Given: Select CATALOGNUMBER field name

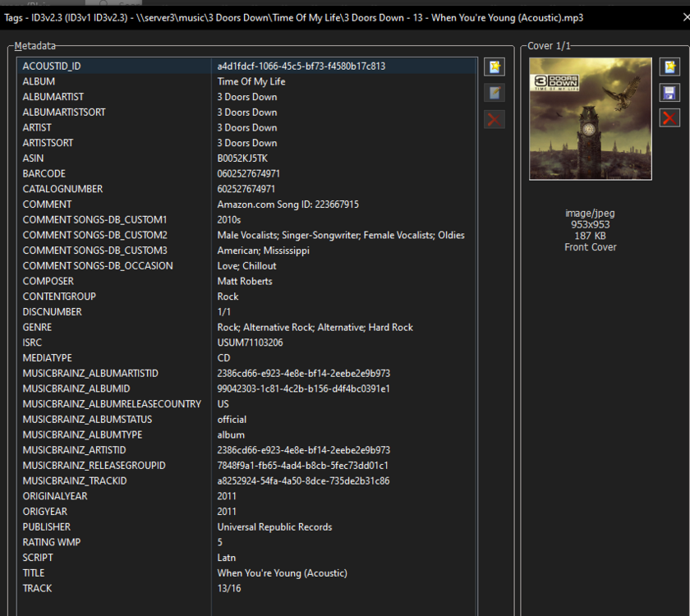Looking at the screenshot, I should tap(62, 189).
